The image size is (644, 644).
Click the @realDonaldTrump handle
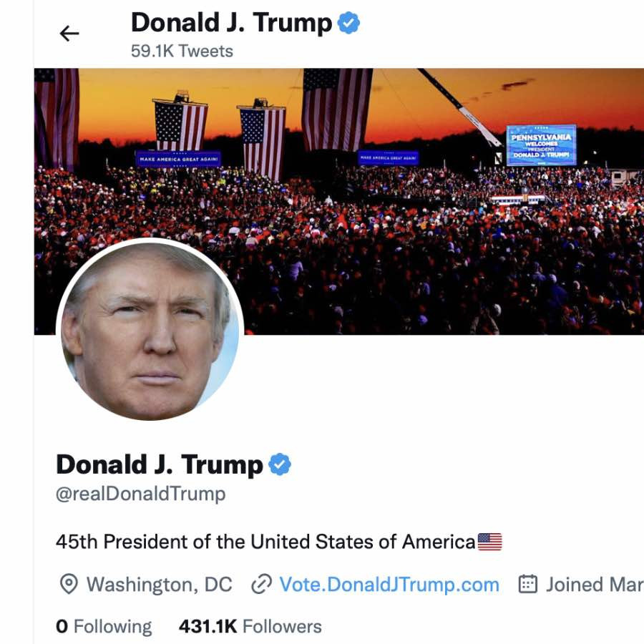click(140, 493)
